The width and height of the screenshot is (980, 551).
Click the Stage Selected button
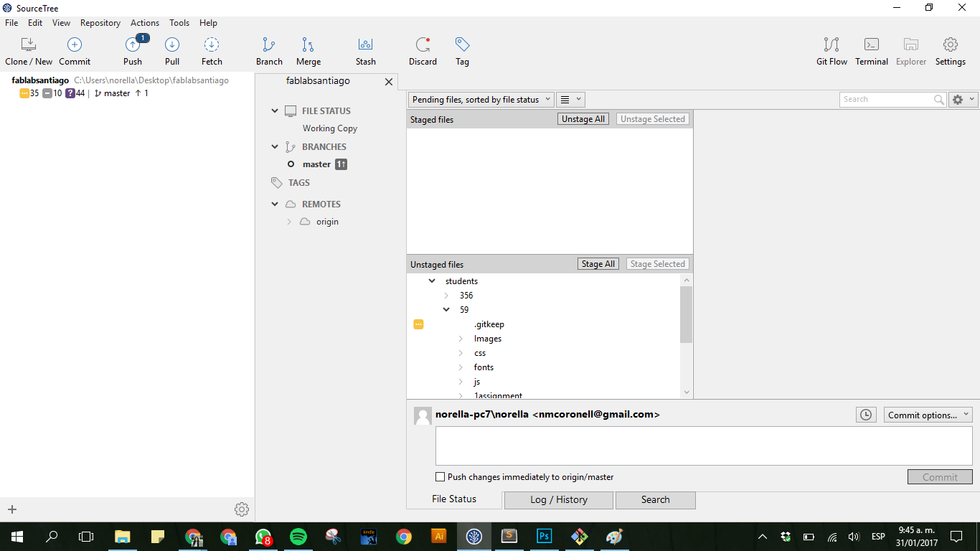coord(658,264)
